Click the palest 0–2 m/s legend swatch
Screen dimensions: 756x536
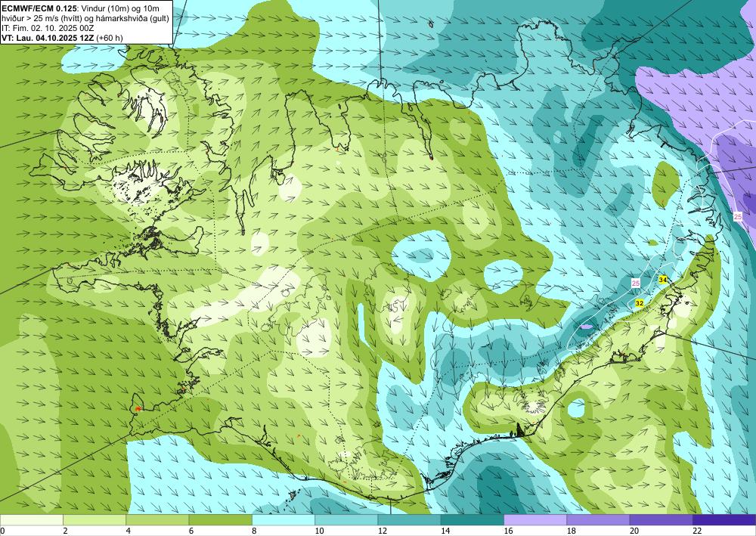[31, 520]
